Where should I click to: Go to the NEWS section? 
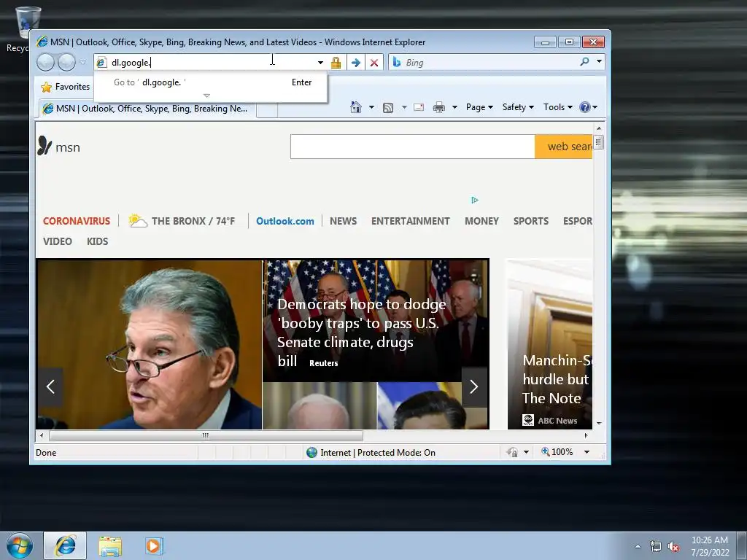(343, 221)
